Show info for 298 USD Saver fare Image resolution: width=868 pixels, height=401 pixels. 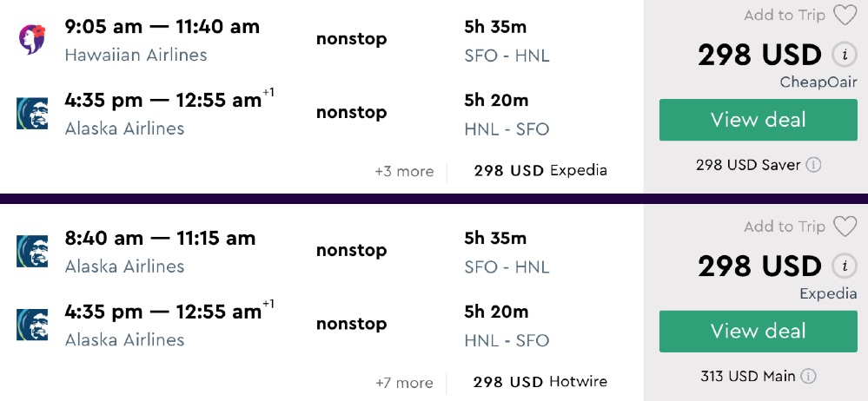pyautogui.click(x=813, y=165)
